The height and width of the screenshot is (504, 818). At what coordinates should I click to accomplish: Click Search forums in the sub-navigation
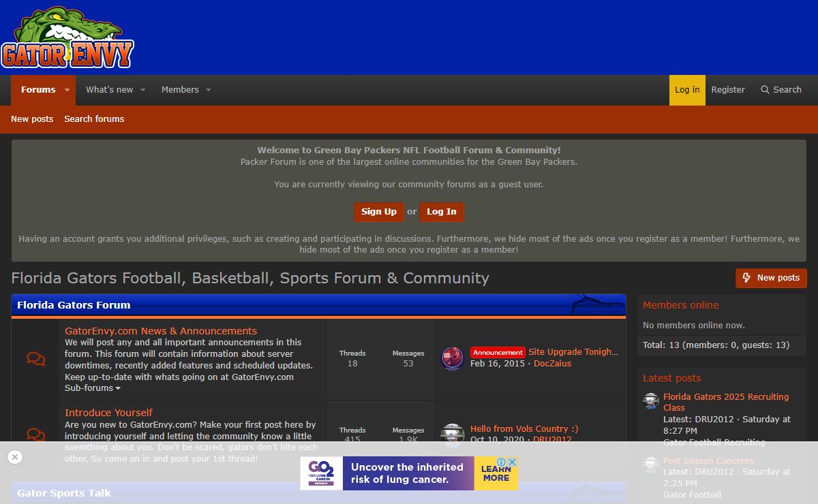tap(94, 119)
